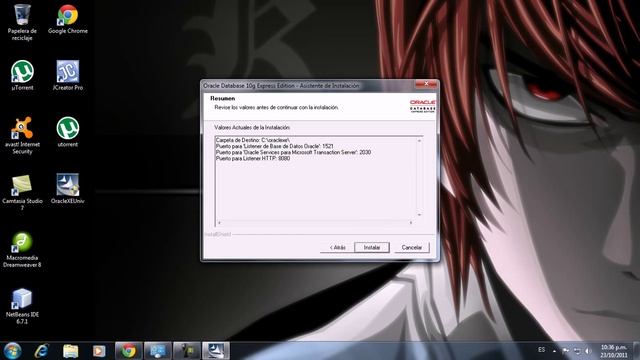The width and height of the screenshot is (640, 360).
Task: Select the avast! Internet Security icon
Action: point(22,136)
